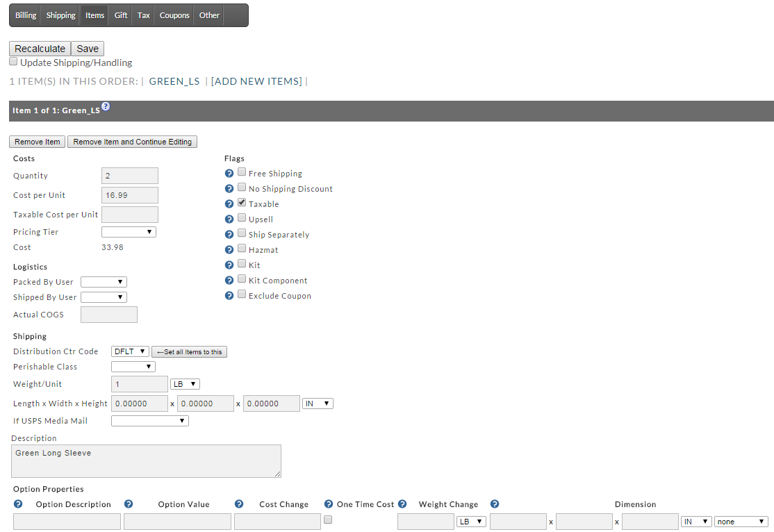Viewport: 774px width, 532px height.
Task: Open the Perishable Class dropdown
Action: (133, 367)
